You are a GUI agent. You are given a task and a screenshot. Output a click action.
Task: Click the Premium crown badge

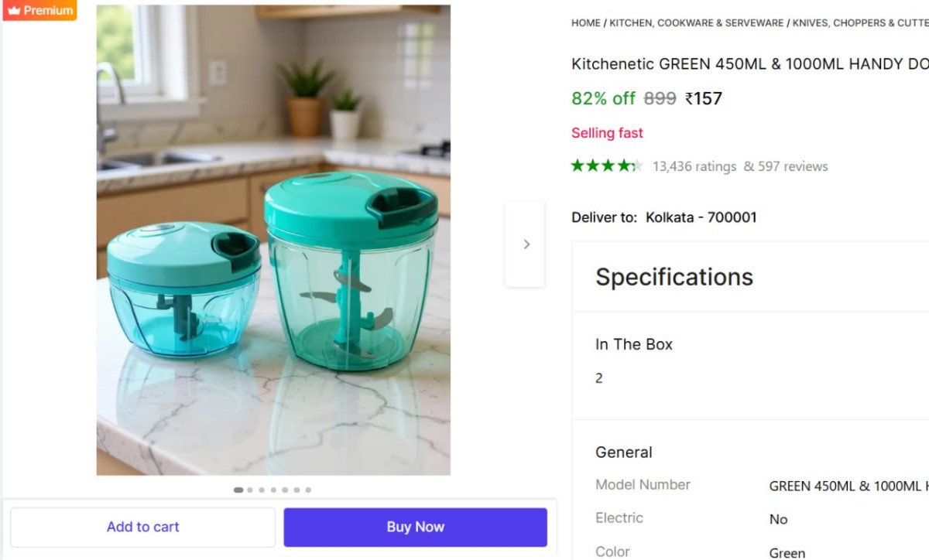pos(40,11)
